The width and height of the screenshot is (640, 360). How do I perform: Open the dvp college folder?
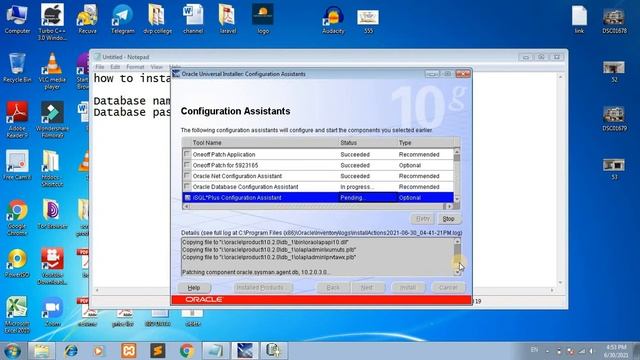point(157,20)
